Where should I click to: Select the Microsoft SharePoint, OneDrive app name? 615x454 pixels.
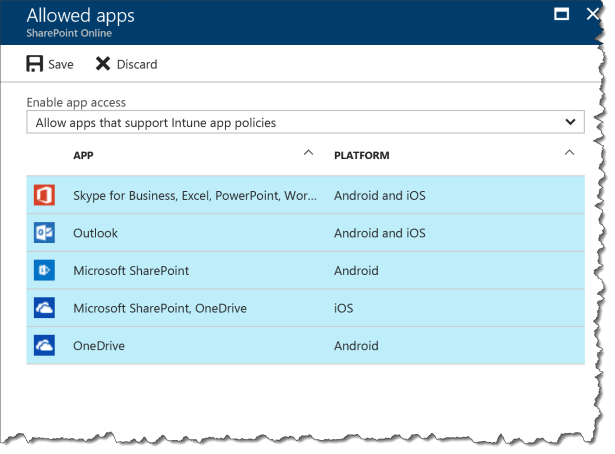tap(160, 309)
